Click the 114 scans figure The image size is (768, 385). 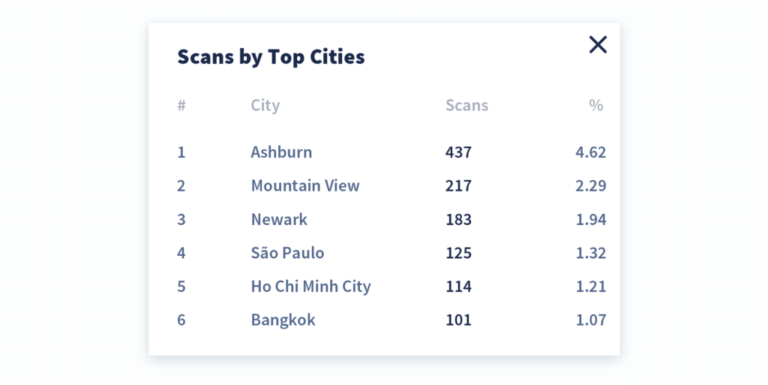458,287
